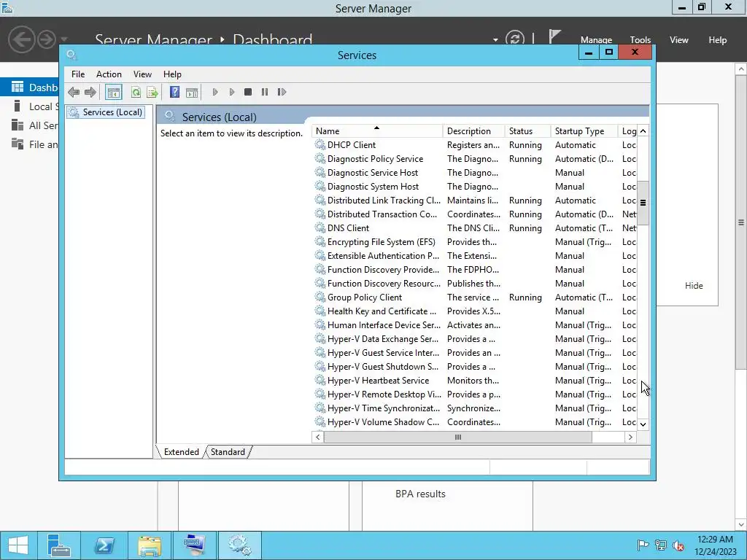
Task: Select Distributed Link Tracking Client row
Action: (x=474, y=201)
